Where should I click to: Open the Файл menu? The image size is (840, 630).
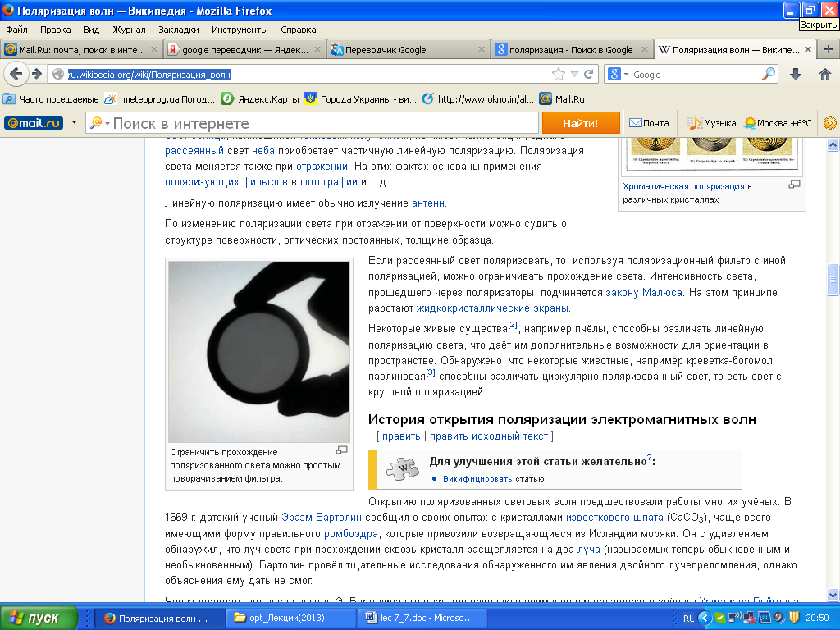pos(16,30)
